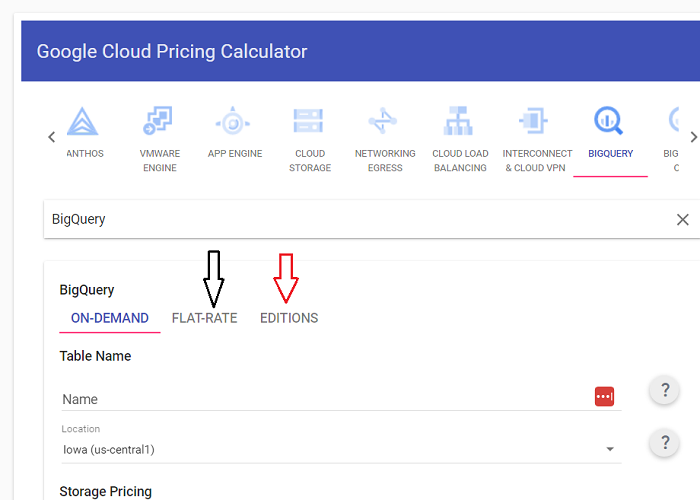The height and width of the screenshot is (500, 700).
Task: Open the Location dropdown showing Iowa (us-central1)
Action: [341, 449]
